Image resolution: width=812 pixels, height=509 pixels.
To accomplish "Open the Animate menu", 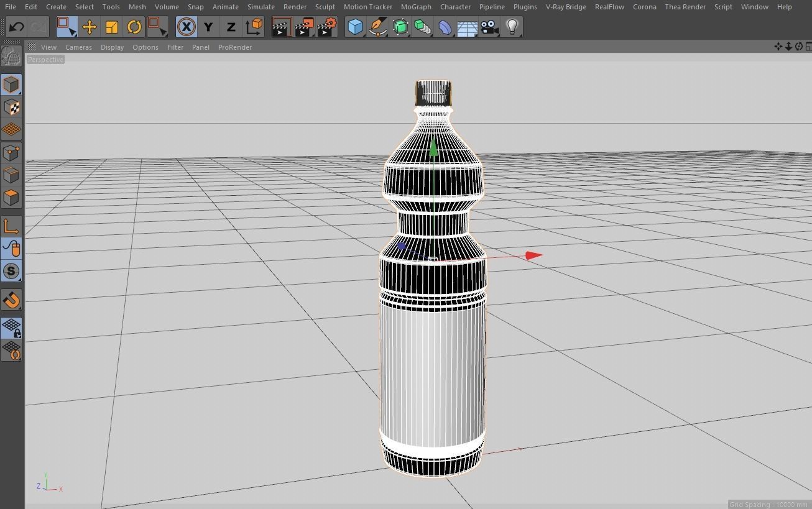I will pyautogui.click(x=226, y=7).
